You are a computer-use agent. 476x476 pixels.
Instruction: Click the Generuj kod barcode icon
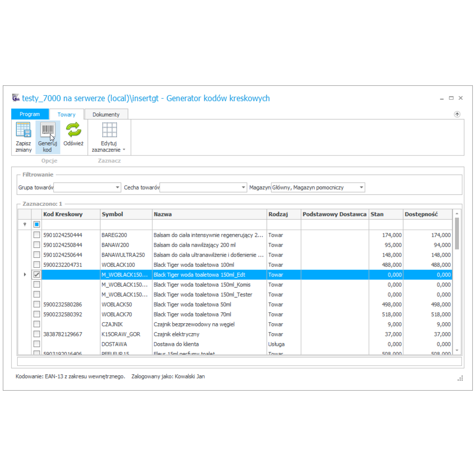(x=48, y=131)
